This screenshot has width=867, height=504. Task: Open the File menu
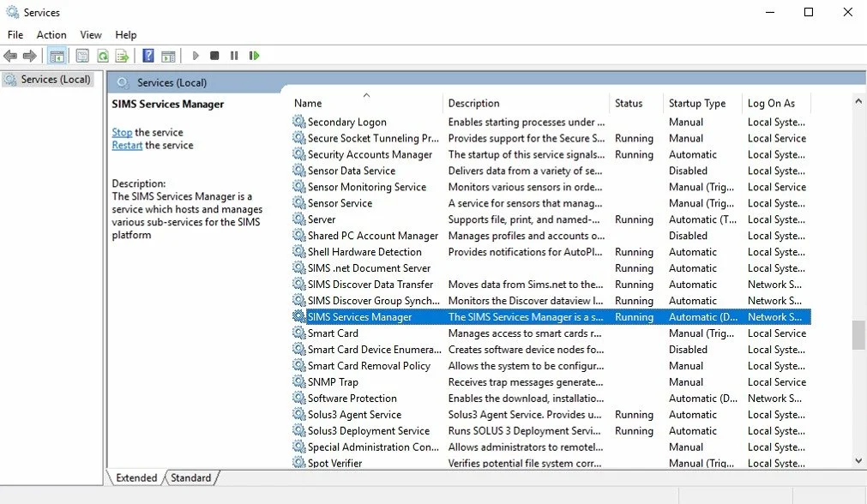click(x=15, y=35)
